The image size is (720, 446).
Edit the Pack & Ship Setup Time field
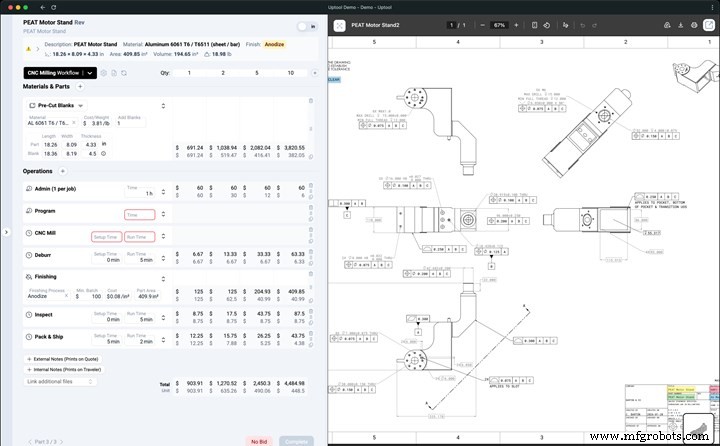tap(107, 341)
